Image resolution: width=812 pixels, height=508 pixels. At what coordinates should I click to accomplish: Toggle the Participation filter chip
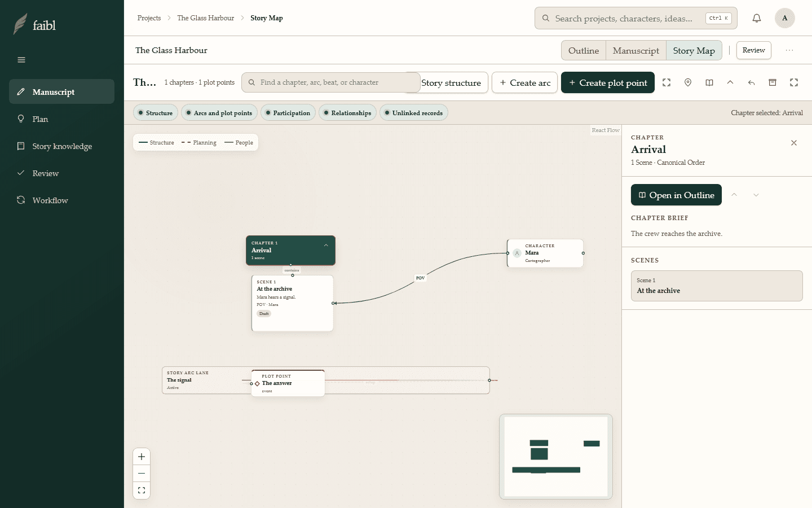[288, 113]
